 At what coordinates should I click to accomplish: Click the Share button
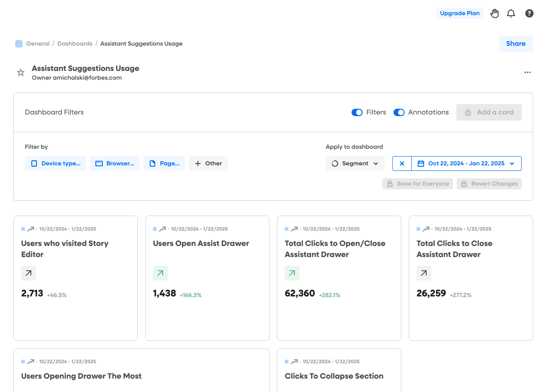[516, 44]
